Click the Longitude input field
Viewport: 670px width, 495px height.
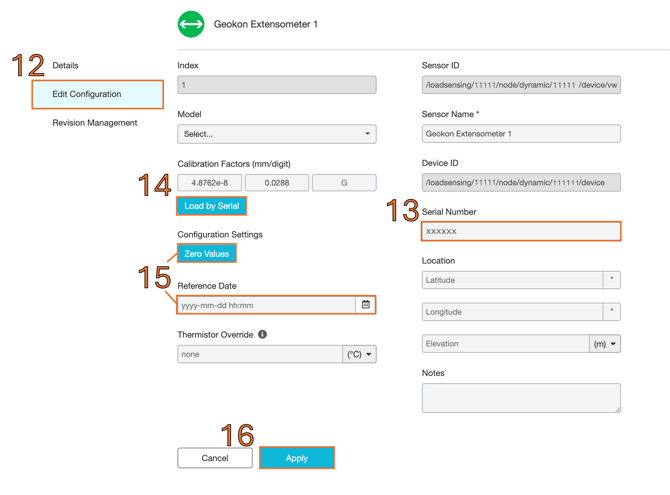tap(511, 312)
